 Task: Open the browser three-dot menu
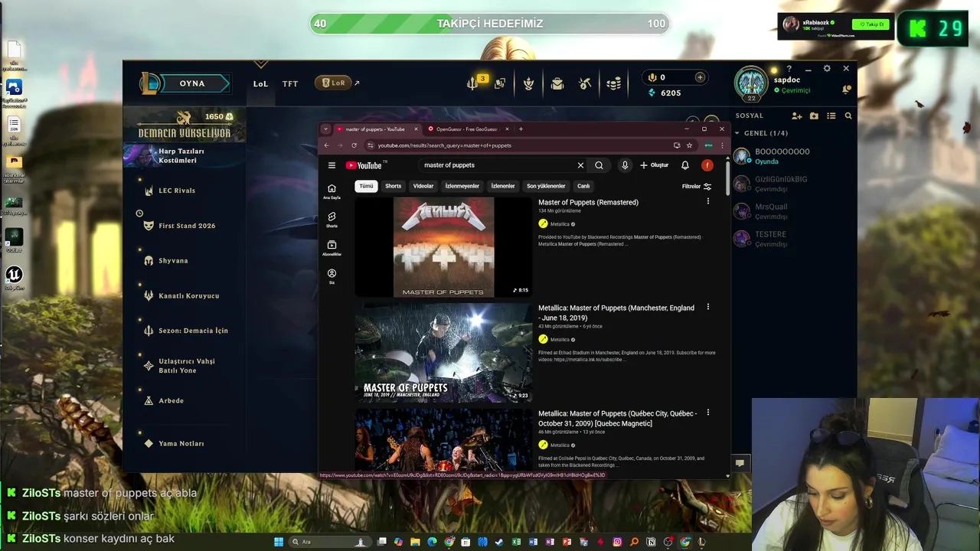[x=722, y=145]
